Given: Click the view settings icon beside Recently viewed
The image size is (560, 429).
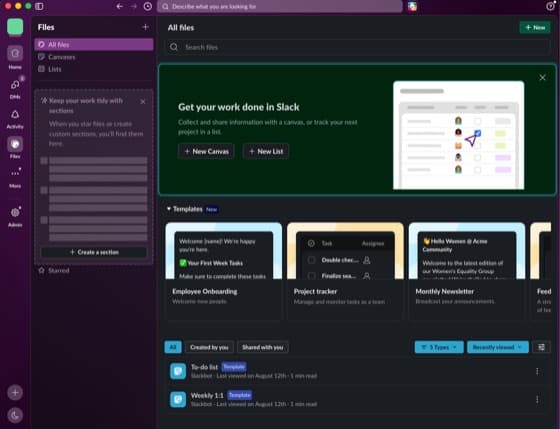Looking at the screenshot, I should [541, 347].
